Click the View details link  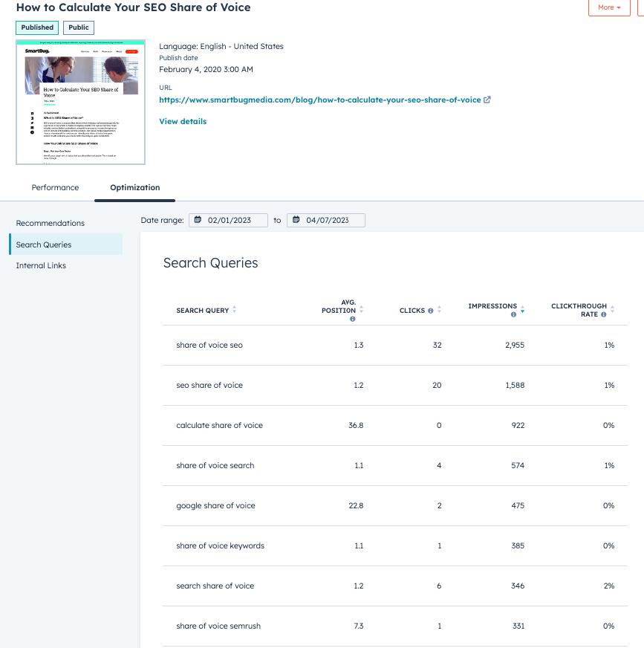tap(182, 121)
